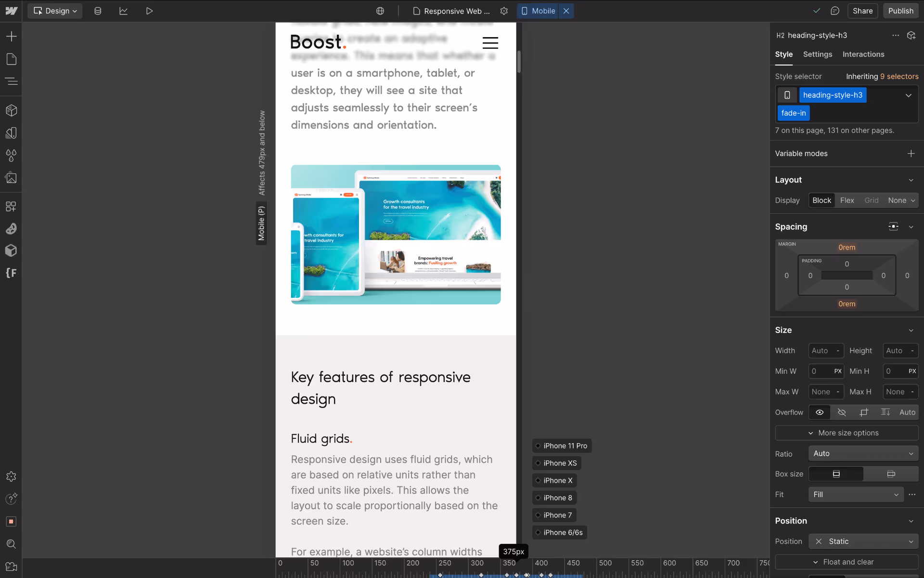Set Display to Flex

click(x=847, y=200)
